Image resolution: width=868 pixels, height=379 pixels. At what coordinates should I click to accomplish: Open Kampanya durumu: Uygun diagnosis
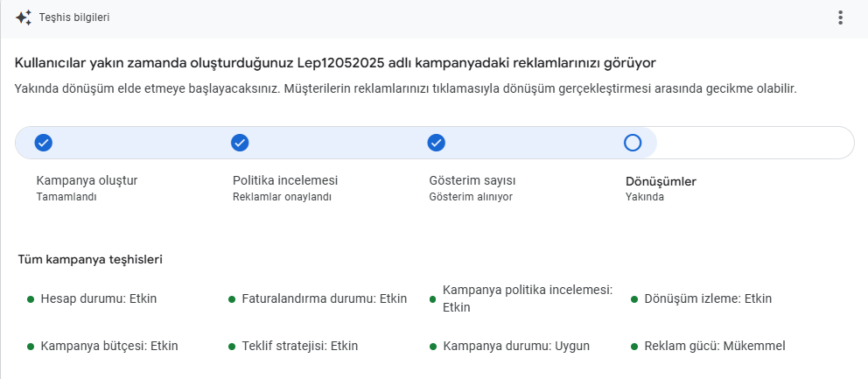click(x=516, y=347)
